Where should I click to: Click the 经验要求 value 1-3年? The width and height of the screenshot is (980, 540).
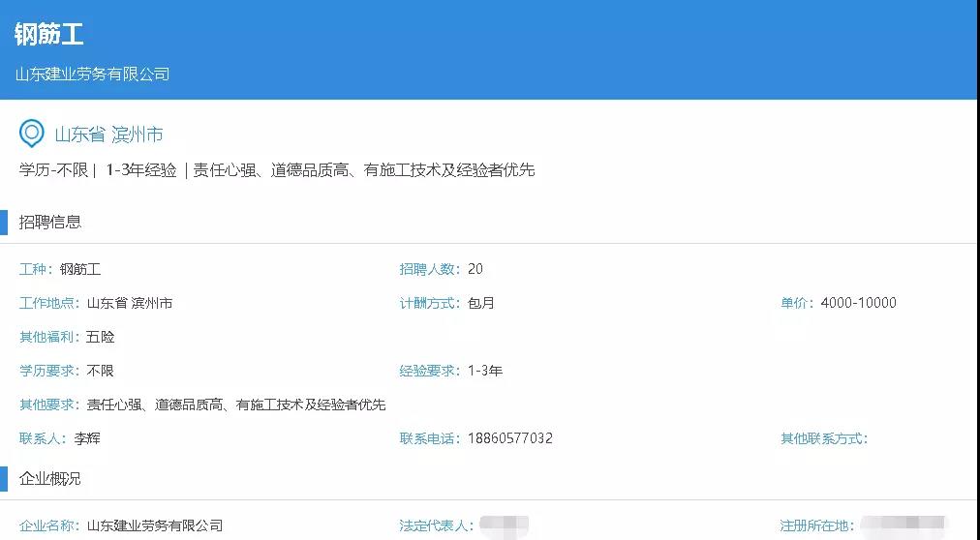484,371
